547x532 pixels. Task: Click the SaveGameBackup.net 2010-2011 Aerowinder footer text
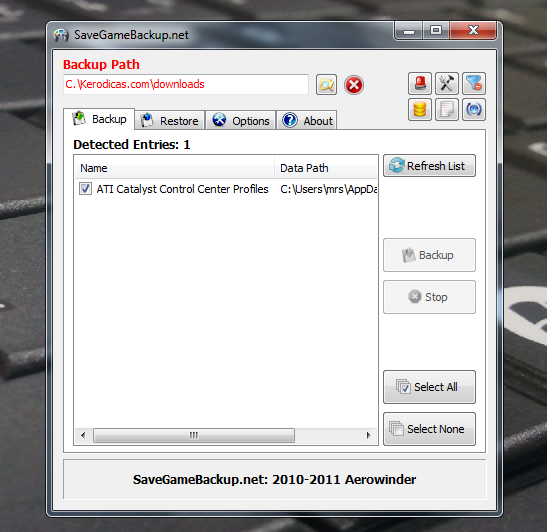[x=274, y=479]
